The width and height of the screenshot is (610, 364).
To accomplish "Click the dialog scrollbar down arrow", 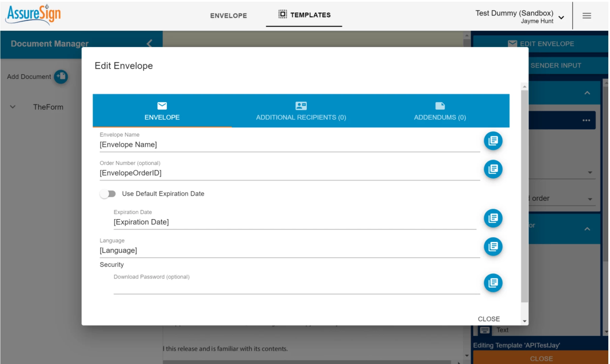I will click(x=524, y=321).
